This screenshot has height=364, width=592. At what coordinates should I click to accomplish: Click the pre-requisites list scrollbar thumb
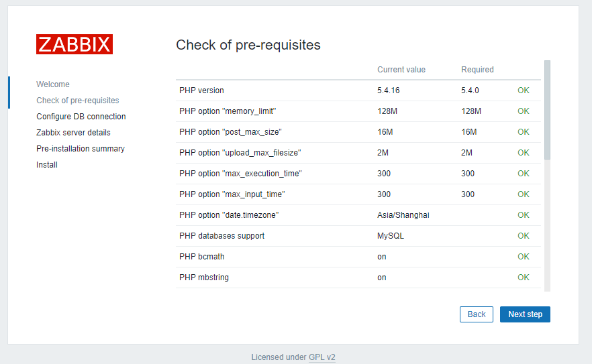tap(548, 110)
